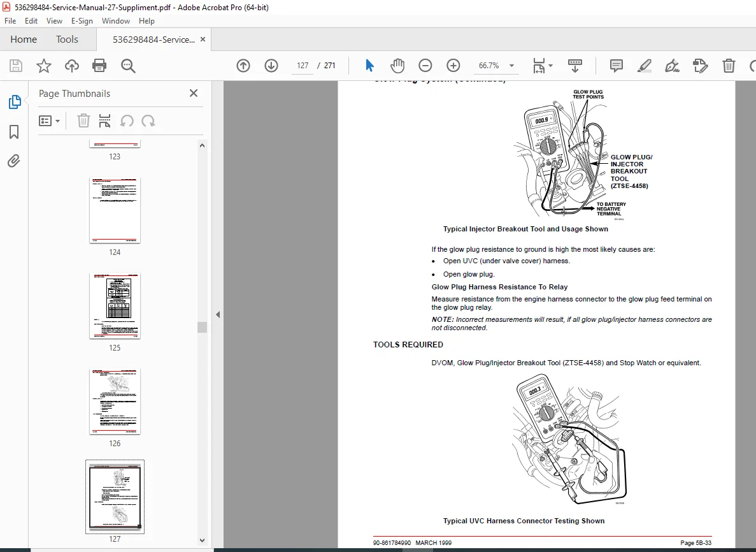Open the Window menu
This screenshot has width=756, height=552.
116,21
